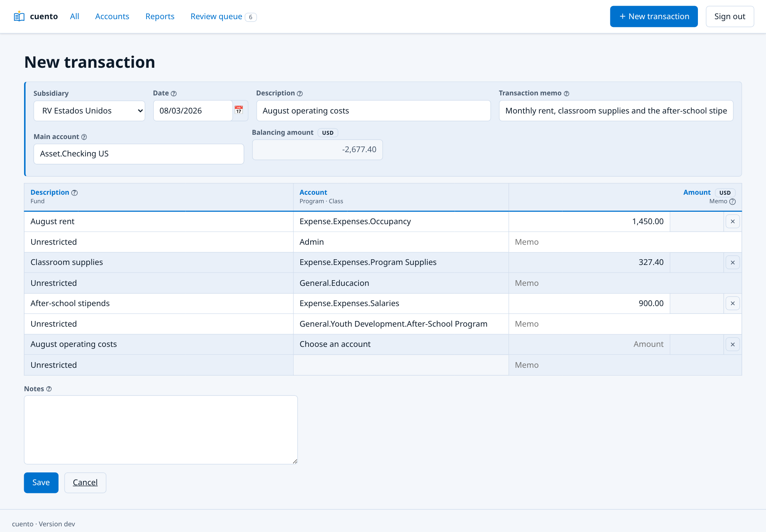Click the help icon next to Date label
Viewport: 766px width, 532px height.
(174, 94)
